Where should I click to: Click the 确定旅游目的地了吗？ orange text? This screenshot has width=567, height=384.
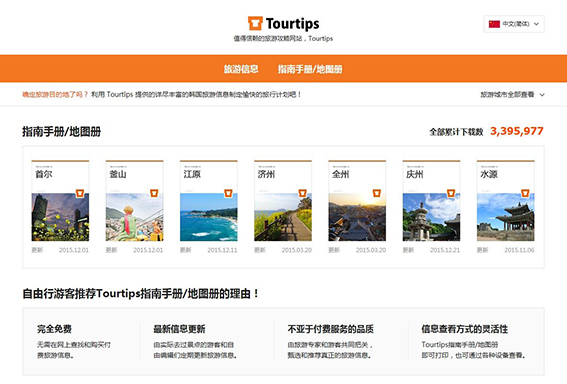click(55, 95)
